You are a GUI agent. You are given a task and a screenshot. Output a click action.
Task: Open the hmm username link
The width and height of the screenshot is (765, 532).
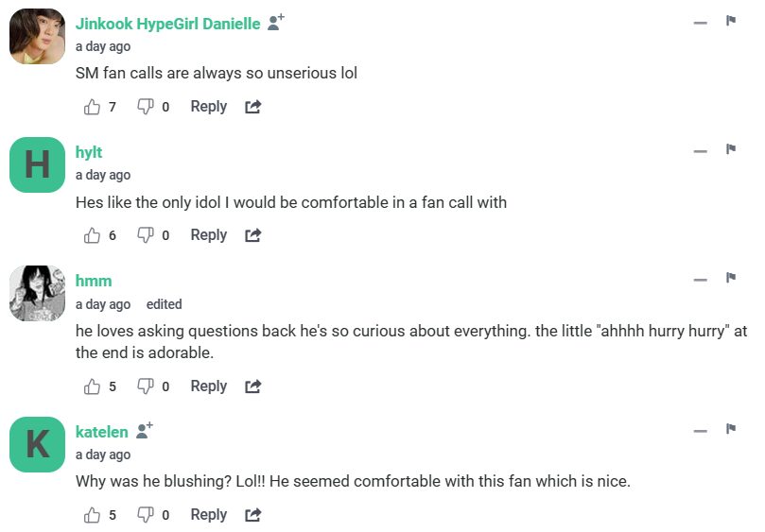[x=94, y=281]
